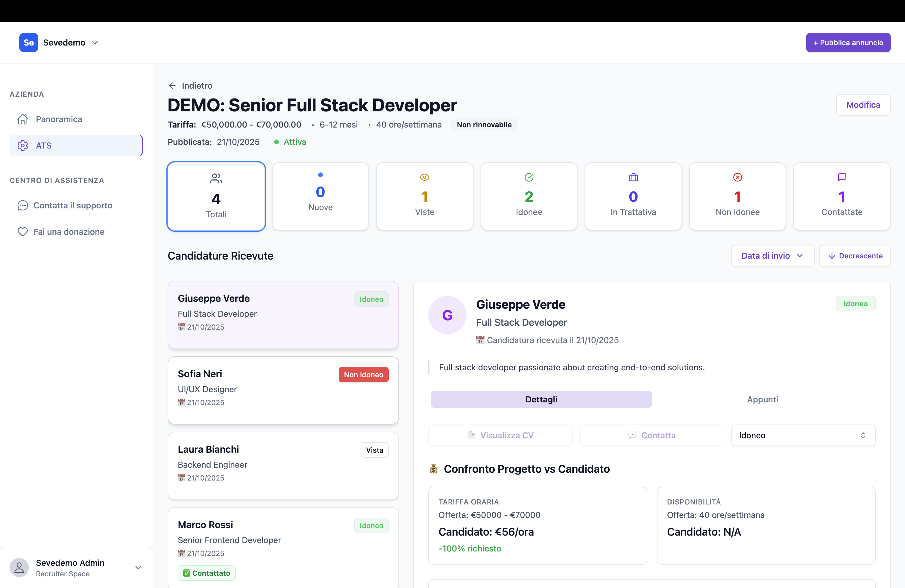Open the ATS section via the gear icon

click(x=23, y=145)
